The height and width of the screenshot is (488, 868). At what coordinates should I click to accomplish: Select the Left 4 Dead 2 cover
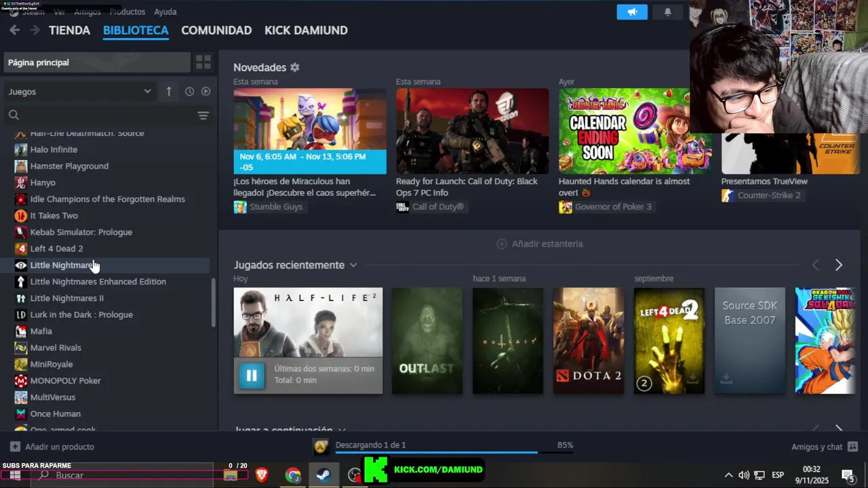669,341
